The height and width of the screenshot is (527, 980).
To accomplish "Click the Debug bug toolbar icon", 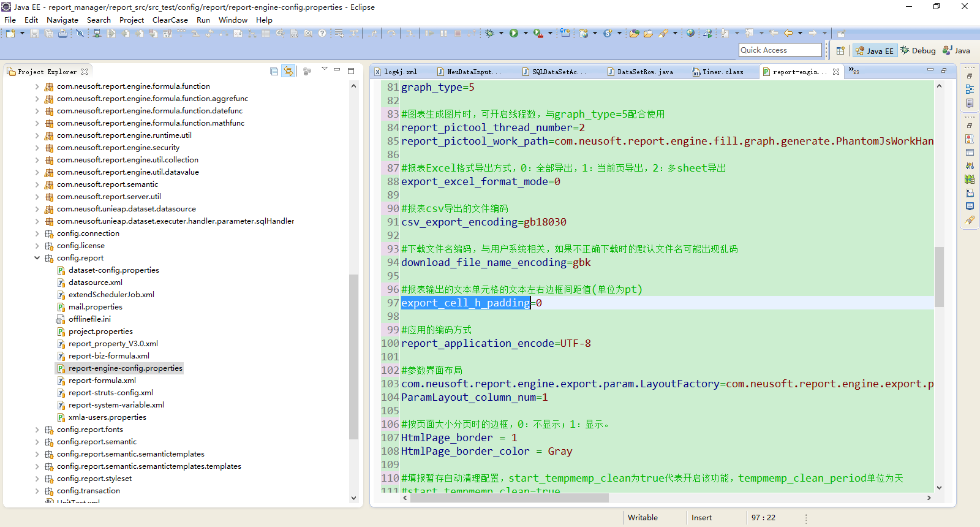I will (x=489, y=33).
